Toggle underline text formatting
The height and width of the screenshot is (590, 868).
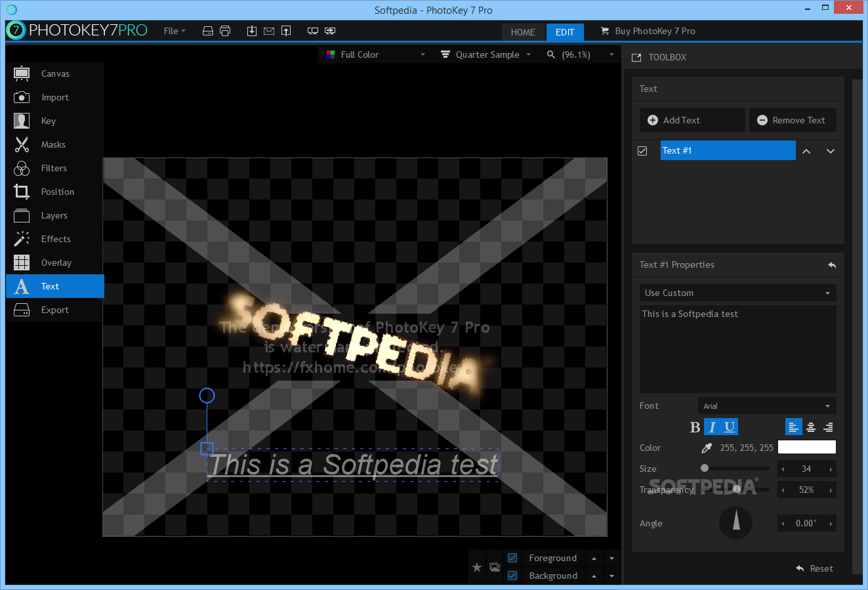pos(730,427)
